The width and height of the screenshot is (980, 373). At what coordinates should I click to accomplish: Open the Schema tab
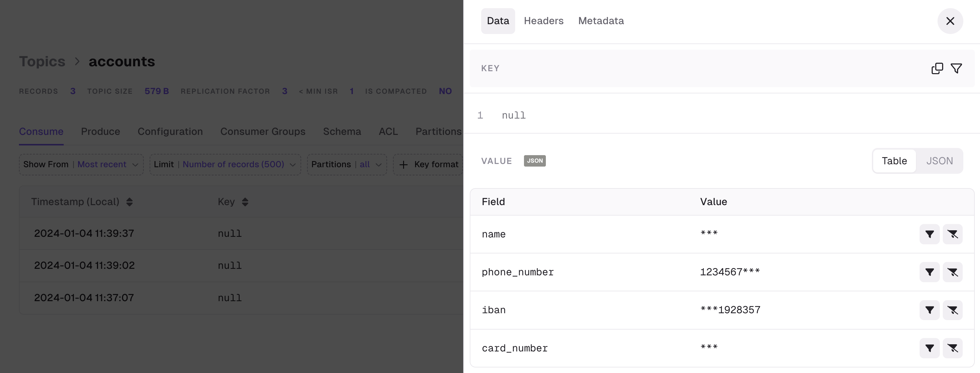pos(342,132)
